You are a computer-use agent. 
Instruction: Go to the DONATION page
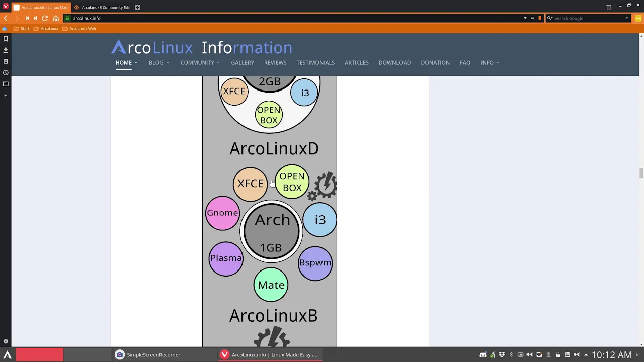tap(435, 63)
